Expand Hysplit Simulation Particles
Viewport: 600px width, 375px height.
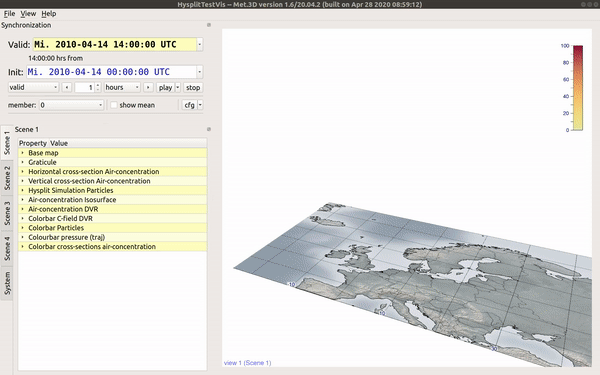(x=22, y=190)
